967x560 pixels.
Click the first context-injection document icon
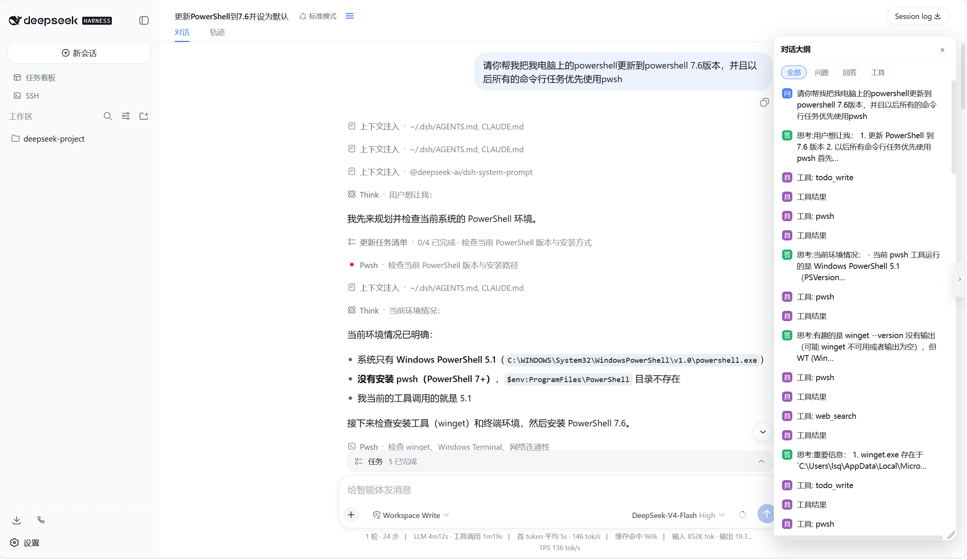(352, 126)
